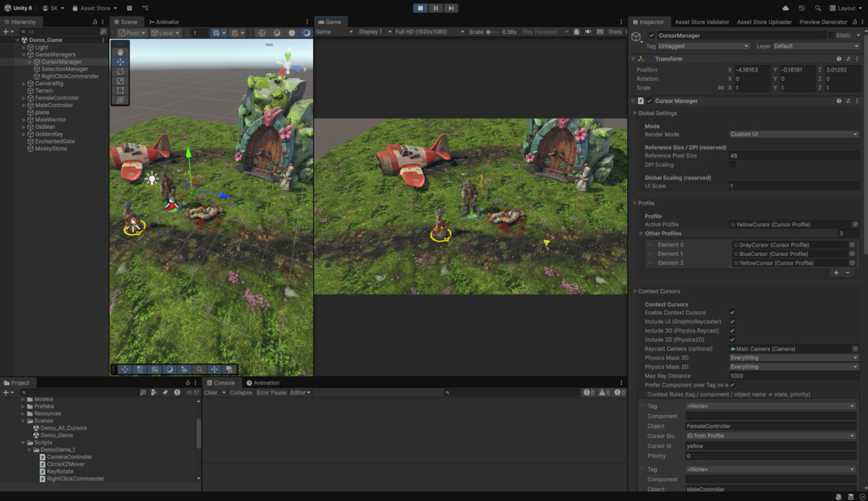This screenshot has width=868, height=501.
Task: Select the Hand tool in Scene view
Action: coord(120,52)
